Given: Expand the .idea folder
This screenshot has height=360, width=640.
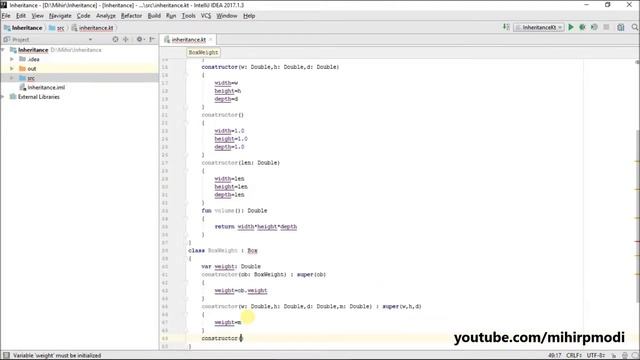Looking at the screenshot, I should click(x=12, y=59).
